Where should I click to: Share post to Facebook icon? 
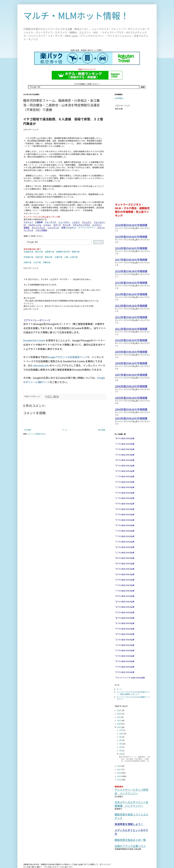[55, 397]
